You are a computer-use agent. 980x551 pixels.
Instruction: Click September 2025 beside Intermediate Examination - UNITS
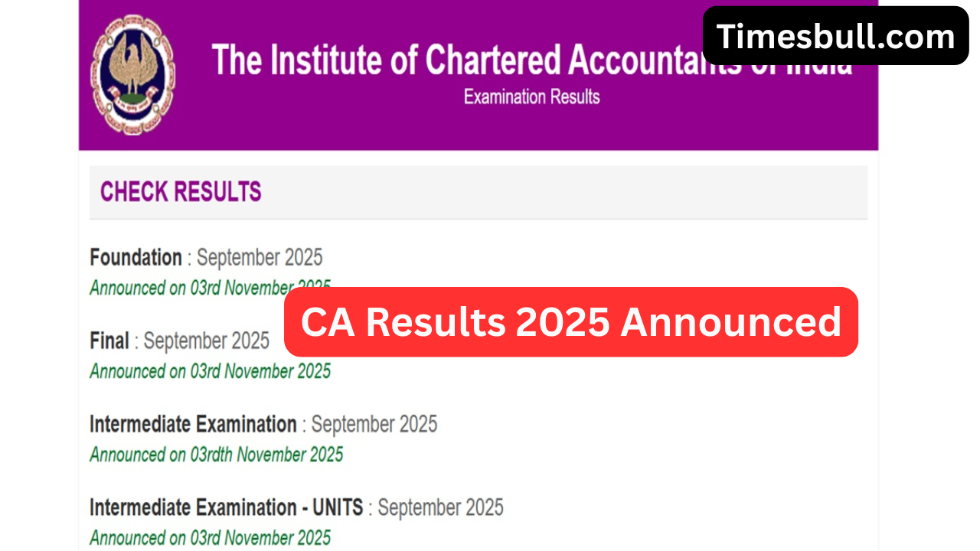tap(440, 507)
